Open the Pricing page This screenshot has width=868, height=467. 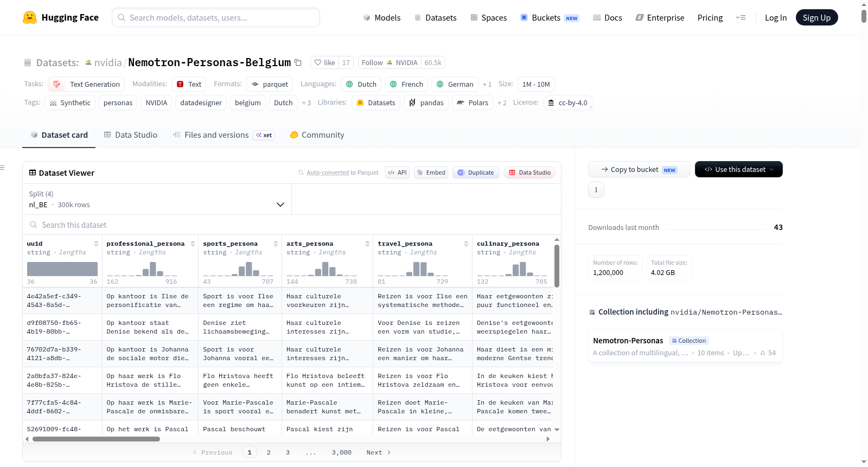tap(710, 17)
